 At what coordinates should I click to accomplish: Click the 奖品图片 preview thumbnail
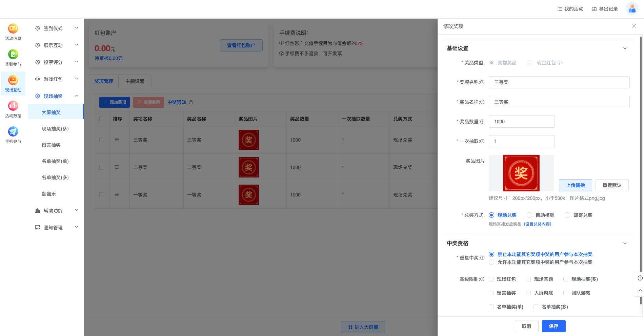tap(521, 173)
